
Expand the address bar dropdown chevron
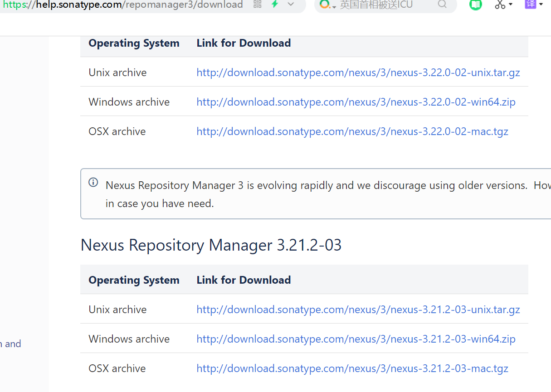pos(291,5)
